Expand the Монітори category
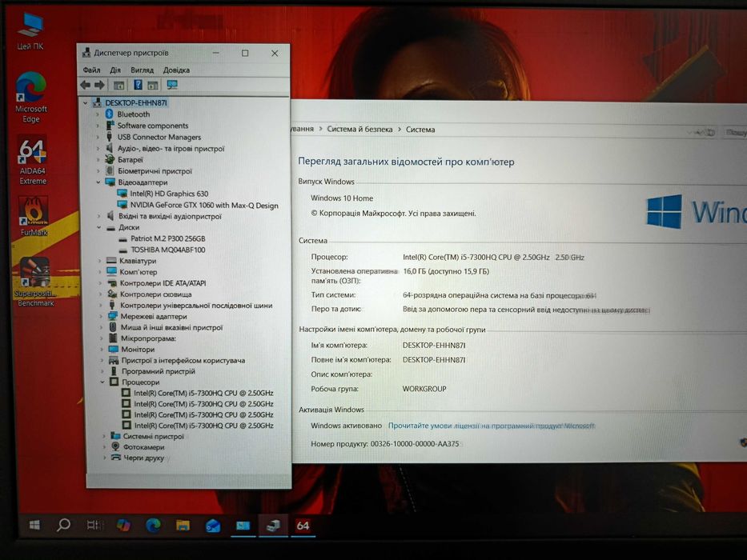The height and width of the screenshot is (560, 747). (x=102, y=350)
